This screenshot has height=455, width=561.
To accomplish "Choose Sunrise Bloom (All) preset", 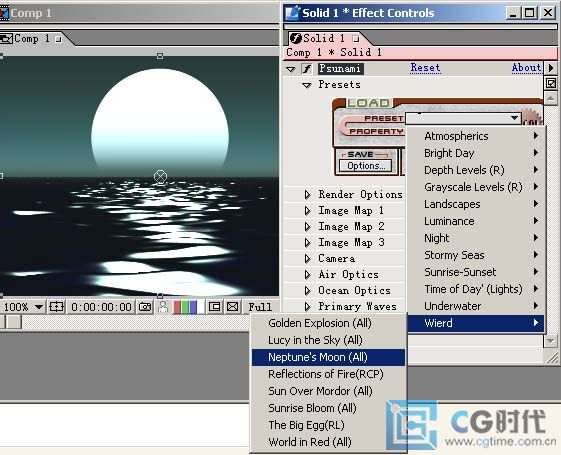I will point(328,408).
